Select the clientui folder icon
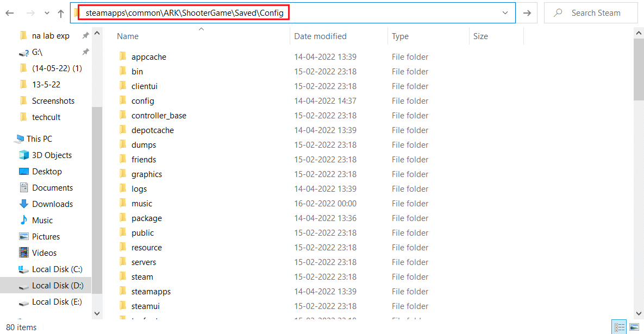 123,86
